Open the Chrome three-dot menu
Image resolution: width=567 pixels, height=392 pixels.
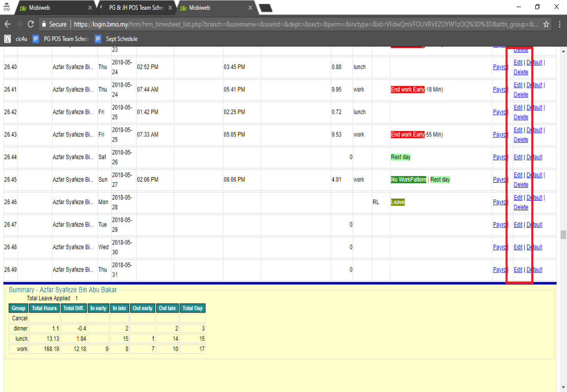559,24
